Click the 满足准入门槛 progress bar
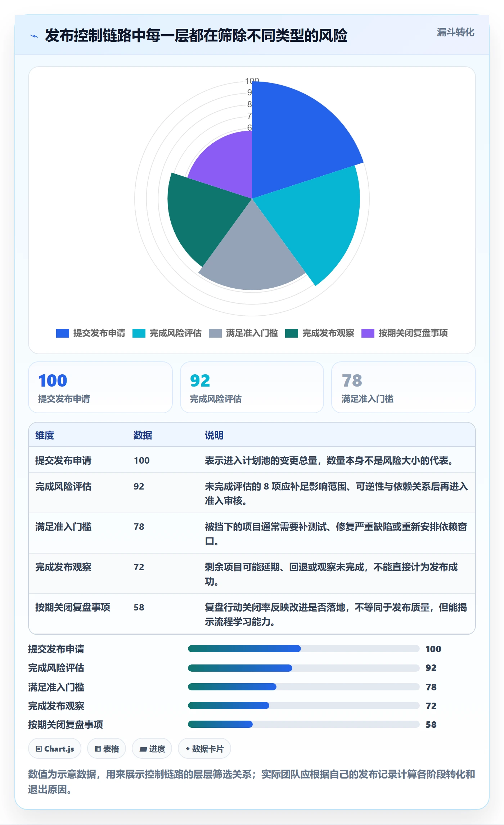Viewport: 504px width, 825px height. click(x=303, y=687)
